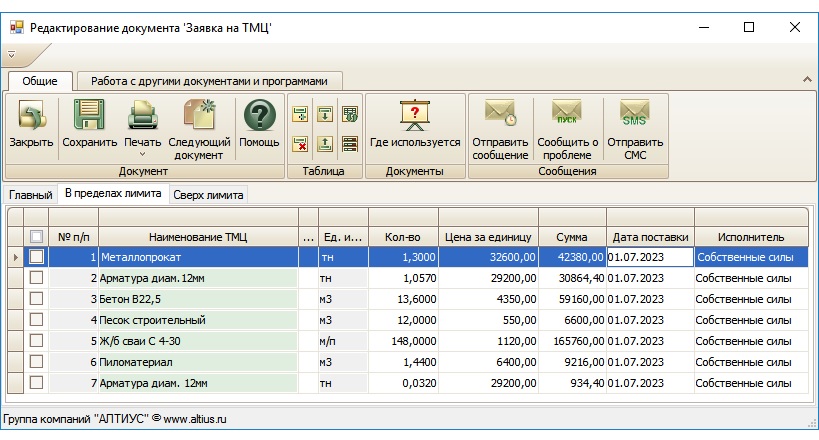The image size is (819, 440).
Task: Click the Песок строительный name cell
Action: 198,320
